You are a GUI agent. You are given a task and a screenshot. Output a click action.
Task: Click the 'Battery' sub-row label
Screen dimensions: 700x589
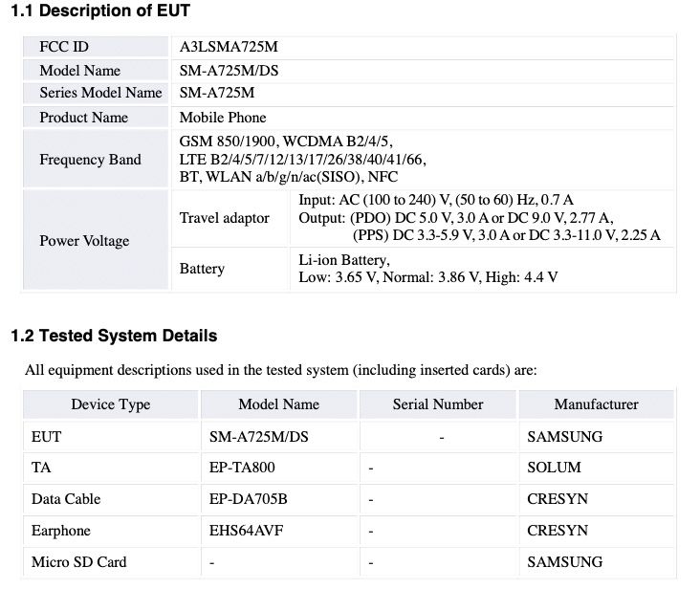click(202, 269)
